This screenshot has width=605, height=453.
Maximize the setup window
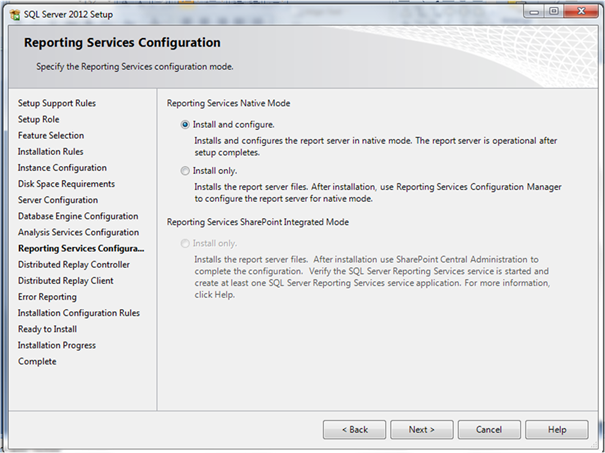(x=553, y=12)
